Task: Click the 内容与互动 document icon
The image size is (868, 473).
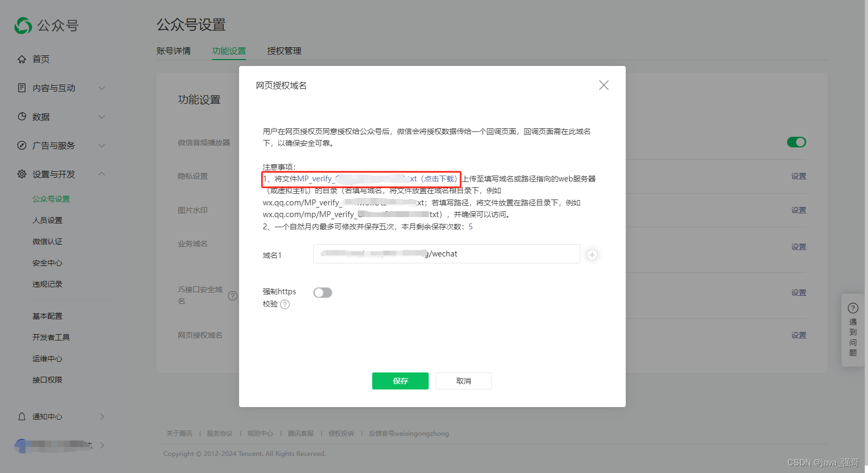Action: [x=22, y=88]
